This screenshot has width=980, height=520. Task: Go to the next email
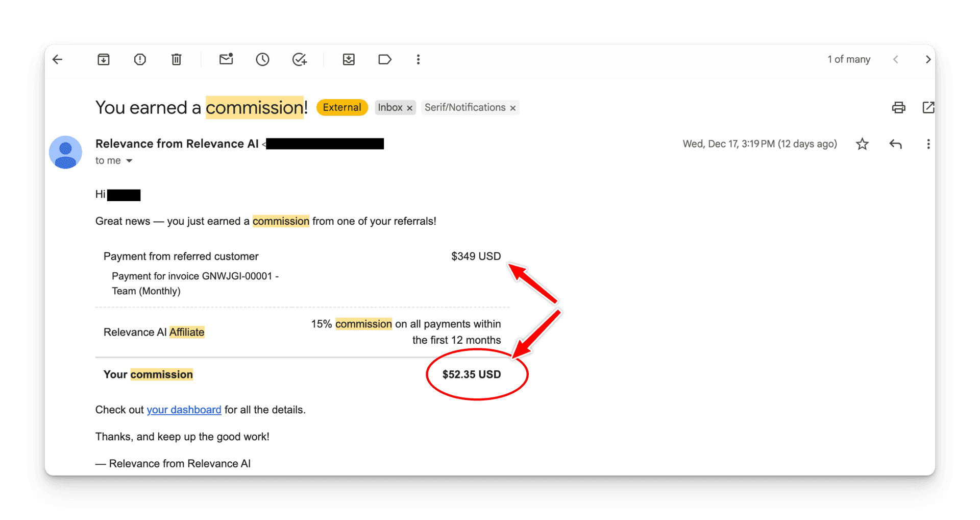(x=928, y=59)
